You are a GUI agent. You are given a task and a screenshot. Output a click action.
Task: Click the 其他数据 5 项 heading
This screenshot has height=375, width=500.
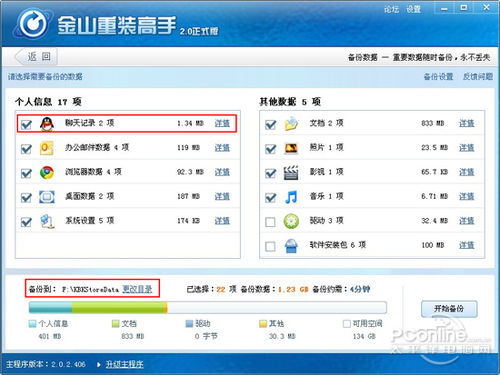[290, 101]
